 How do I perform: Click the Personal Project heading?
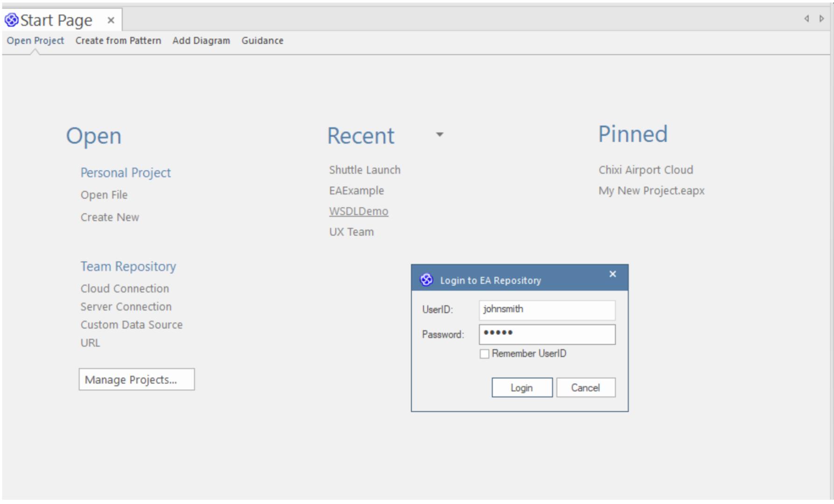(126, 173)
